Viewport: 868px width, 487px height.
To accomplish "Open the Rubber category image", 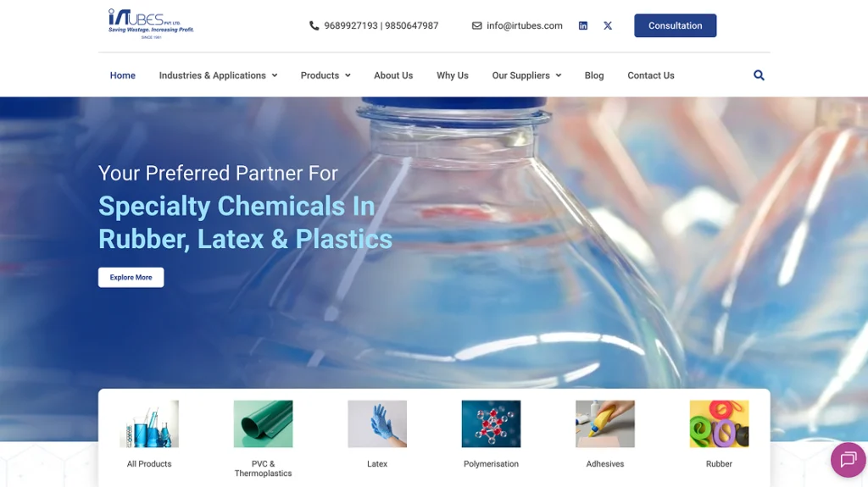I will tap(719, 424).
